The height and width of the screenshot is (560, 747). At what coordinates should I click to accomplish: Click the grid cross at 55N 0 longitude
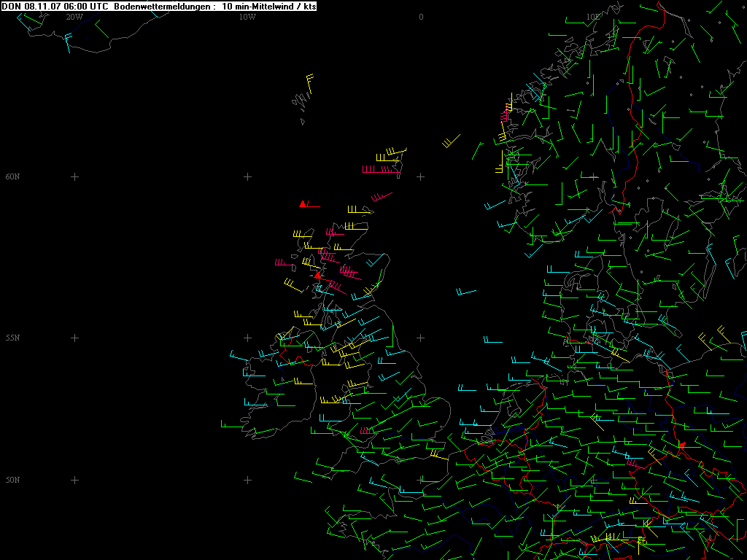pyautogui.click(x=421, y=338)
